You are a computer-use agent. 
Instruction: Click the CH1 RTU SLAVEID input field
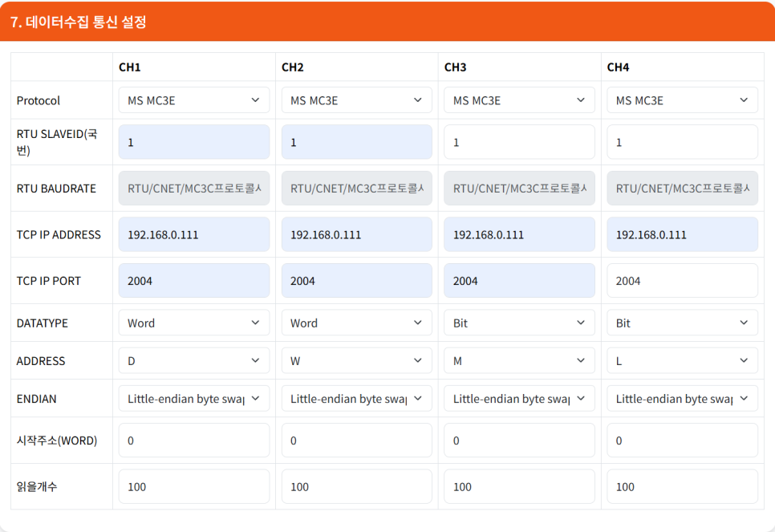[194, 142]
